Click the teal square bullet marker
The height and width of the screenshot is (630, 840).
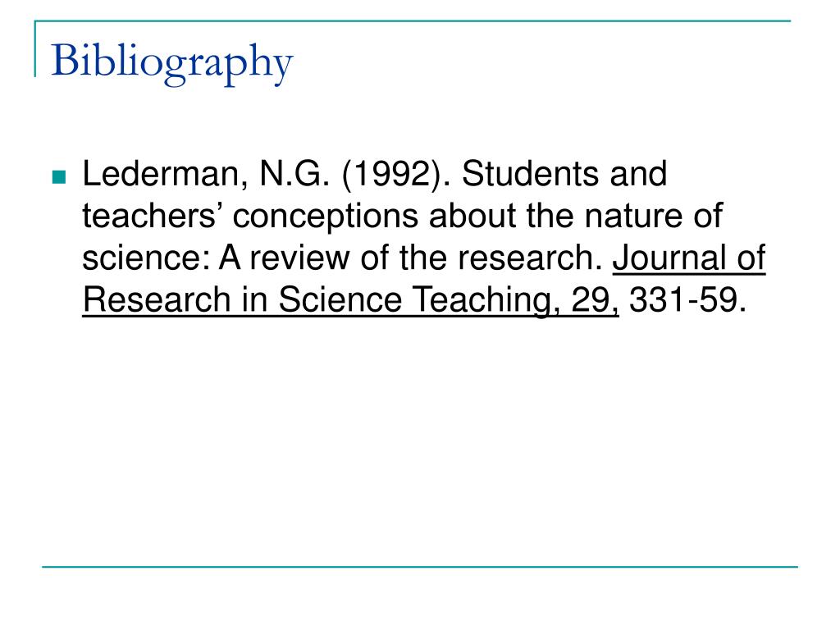[x=59, y=177]
